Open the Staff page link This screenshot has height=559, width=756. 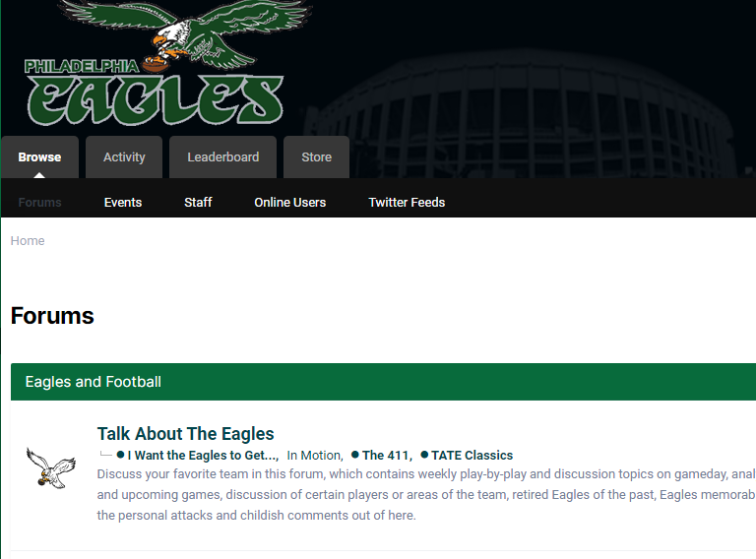198,203
